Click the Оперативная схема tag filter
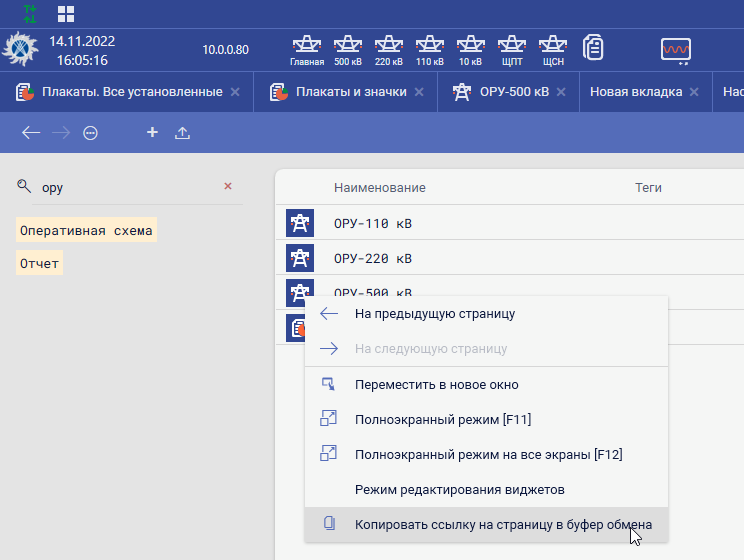 pos(87,231)
